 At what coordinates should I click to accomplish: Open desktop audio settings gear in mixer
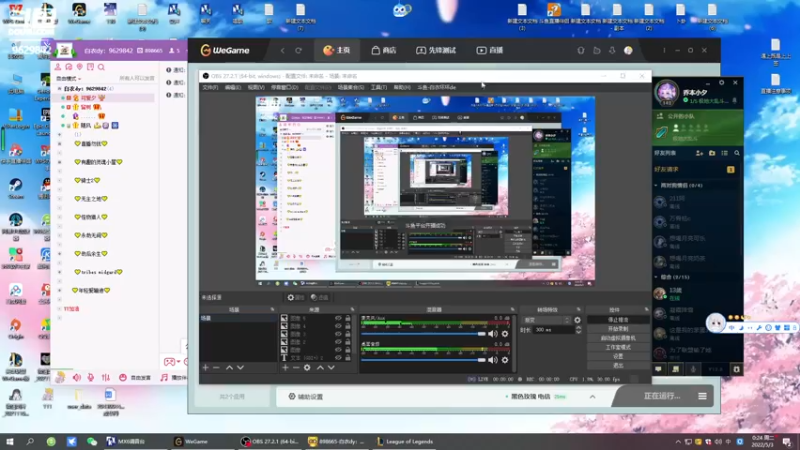click(x=505, y=360)
